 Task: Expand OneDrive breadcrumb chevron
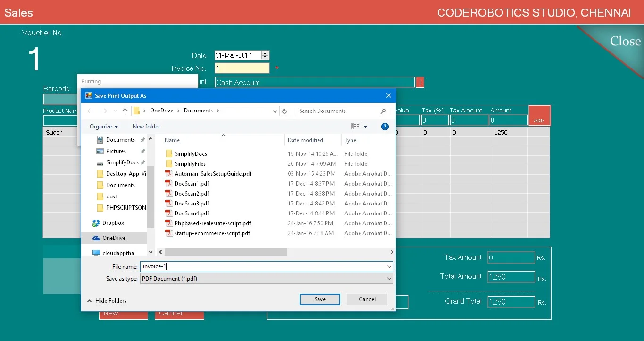178,111
